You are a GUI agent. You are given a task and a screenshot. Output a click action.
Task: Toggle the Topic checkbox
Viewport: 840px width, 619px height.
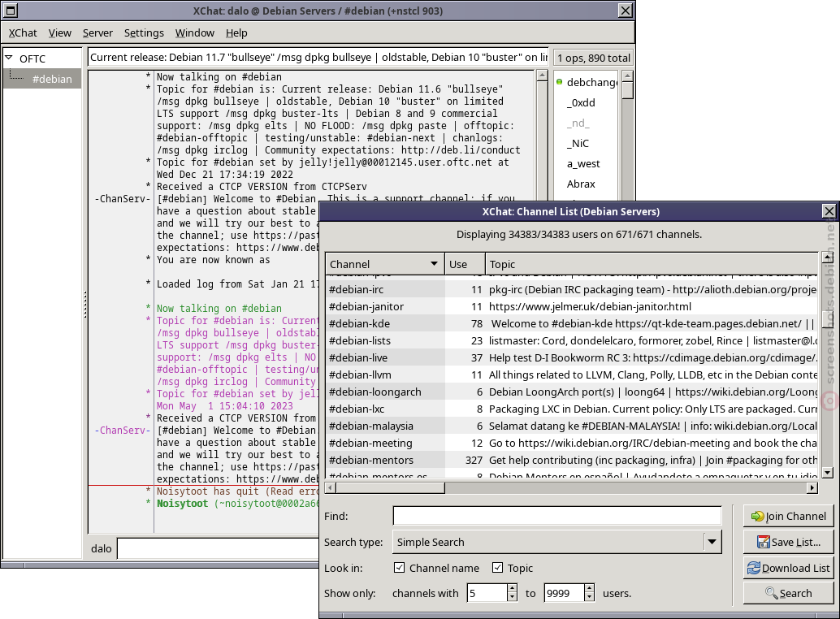click(498, 568)
